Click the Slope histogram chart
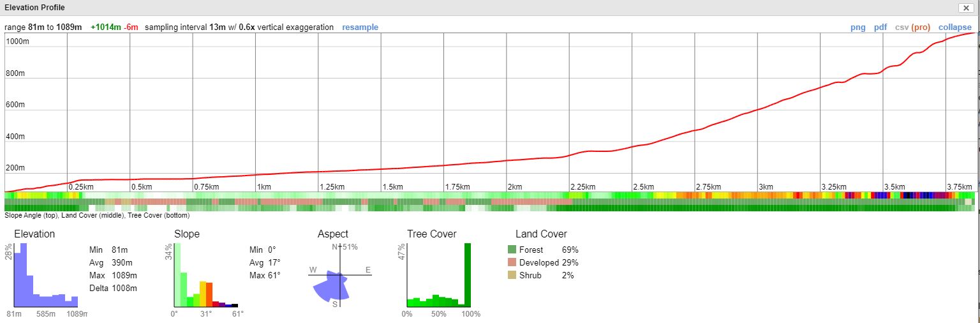The width and height of the screenshot is (980, 323). (x=206, y=276)
